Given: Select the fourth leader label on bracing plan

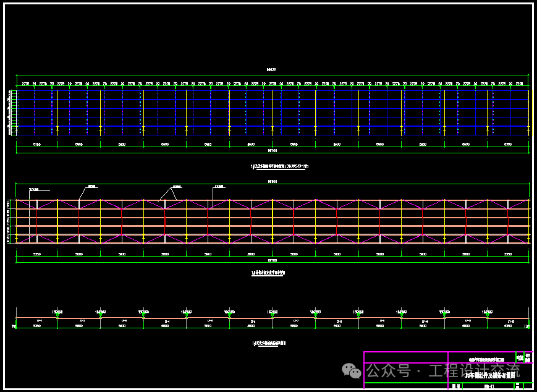Looking at the screenshot, I should pyautogui.click(x=219, y=186).
